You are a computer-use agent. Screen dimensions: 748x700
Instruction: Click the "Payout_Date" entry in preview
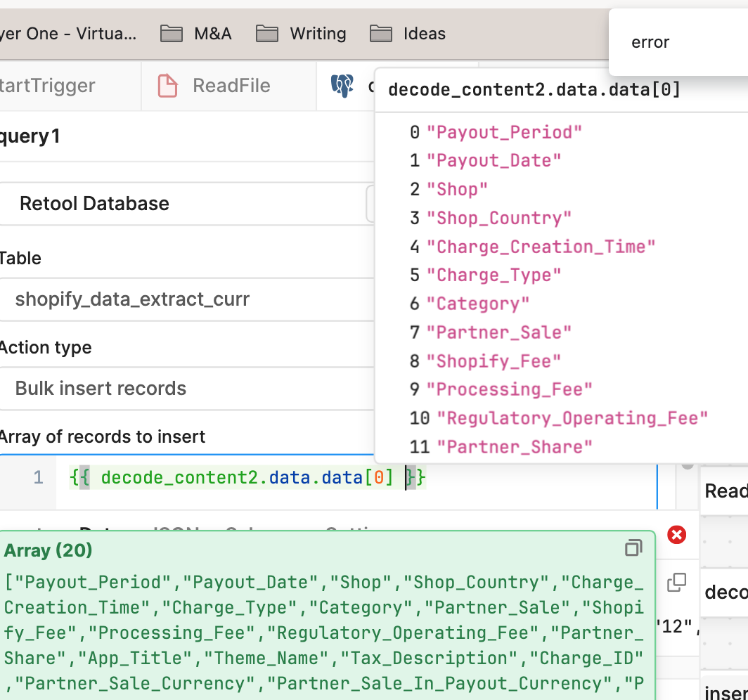[x=494, y=161]
